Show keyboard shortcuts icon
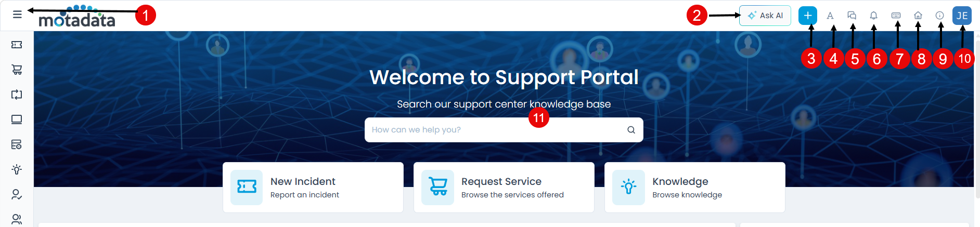The height and width of the screenshot is (227, 980). 896,16
